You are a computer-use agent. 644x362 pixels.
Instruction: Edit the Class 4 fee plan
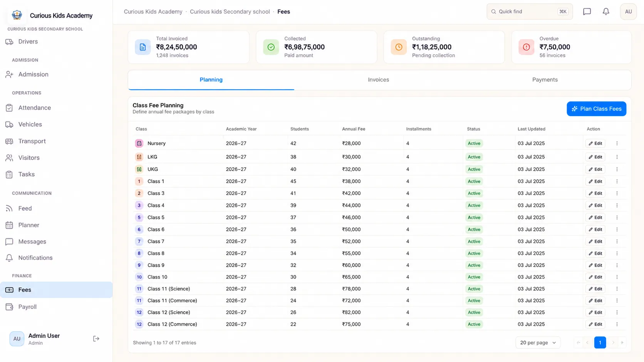(x=595, y=205)
